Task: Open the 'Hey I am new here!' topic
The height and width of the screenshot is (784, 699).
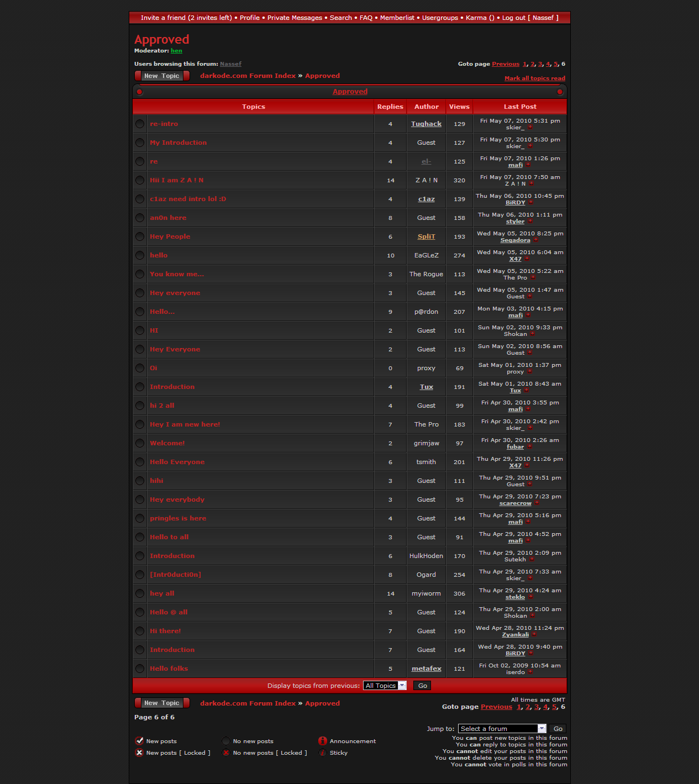Action: tap(185, 424)
